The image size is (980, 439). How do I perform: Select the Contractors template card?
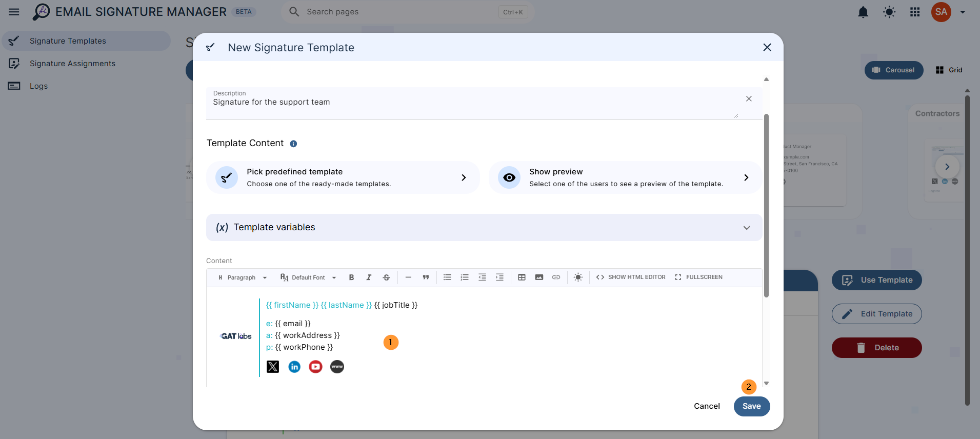936,162
